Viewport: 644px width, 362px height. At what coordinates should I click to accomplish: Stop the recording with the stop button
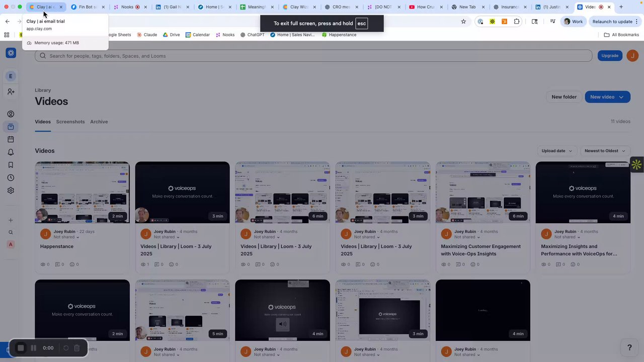[x=21, y=348]
